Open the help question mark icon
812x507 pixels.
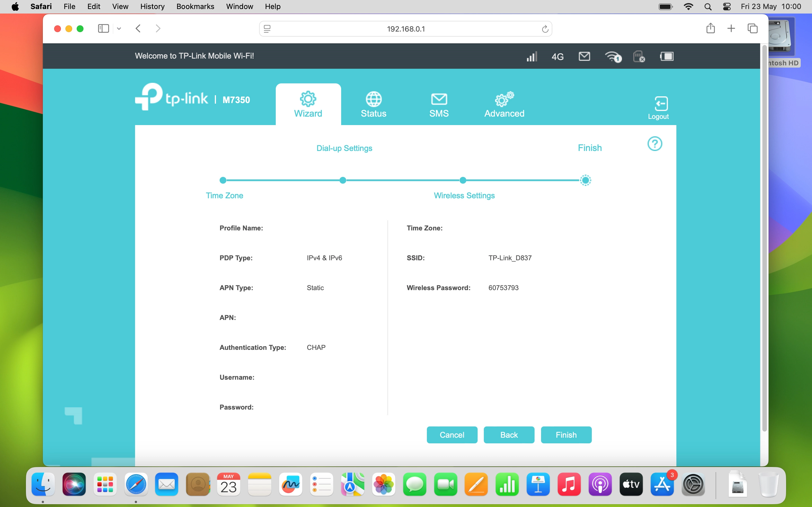pos(654,144)
